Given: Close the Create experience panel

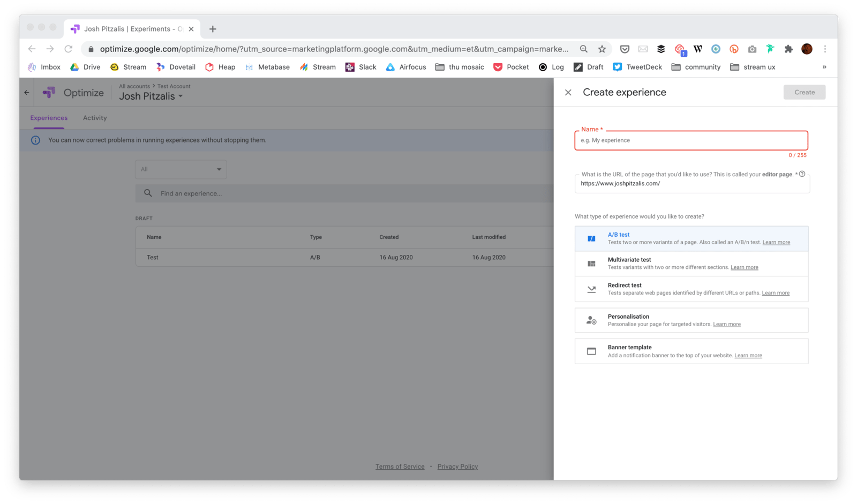Looking at the screenshot, I should 568,93.
